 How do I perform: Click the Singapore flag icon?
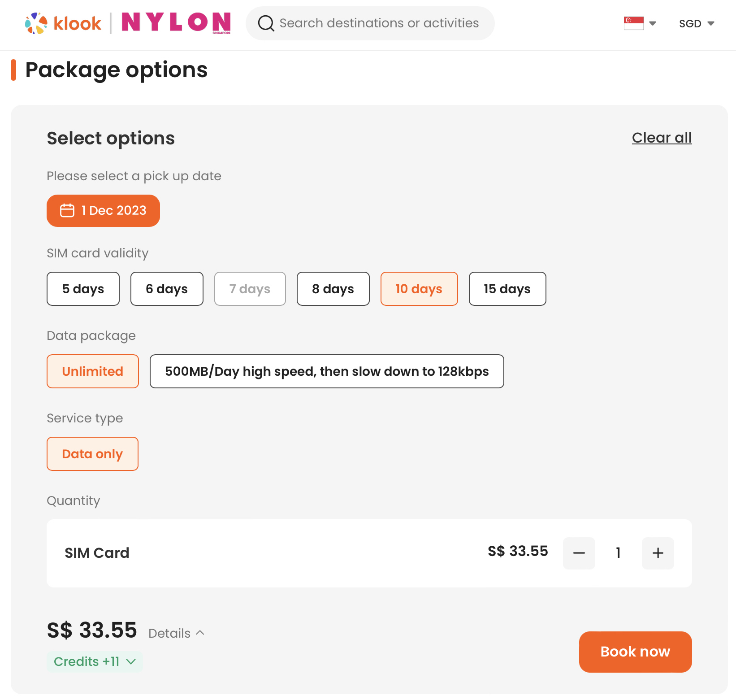point(633,23)
